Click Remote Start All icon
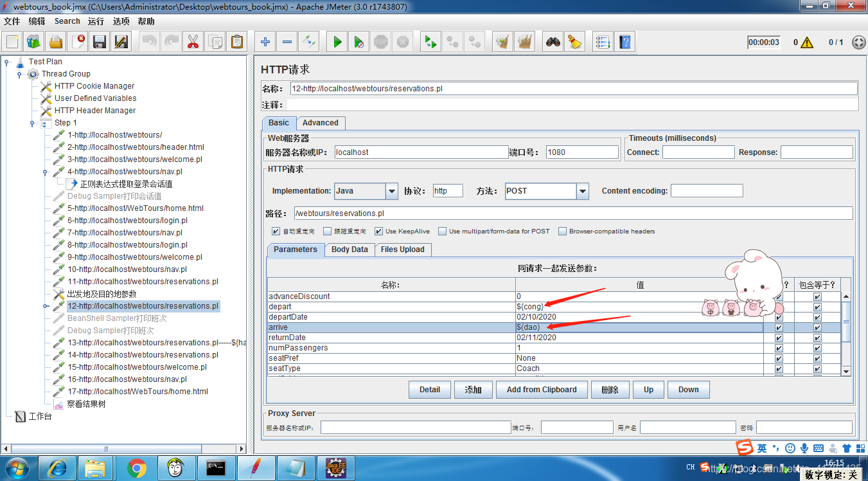Screen dimensions: 868x481 click(430, 42)
